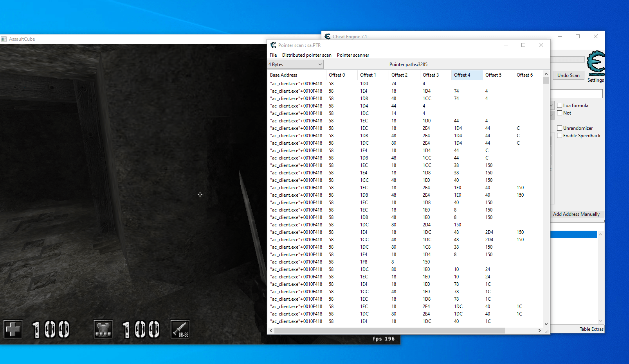Viewport: 629px width, 364px height.
Task: Open the 4 Bytes value type dropdown
Action: tap(296, 65)
